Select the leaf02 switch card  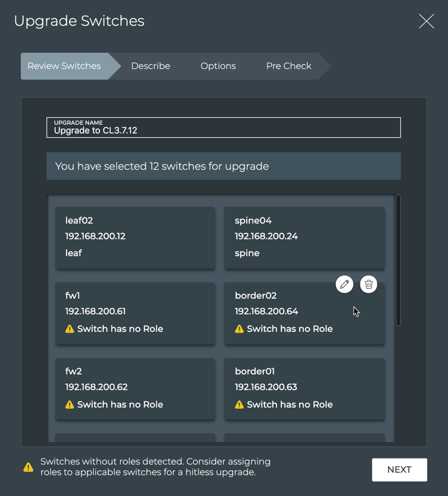[135, 237]
